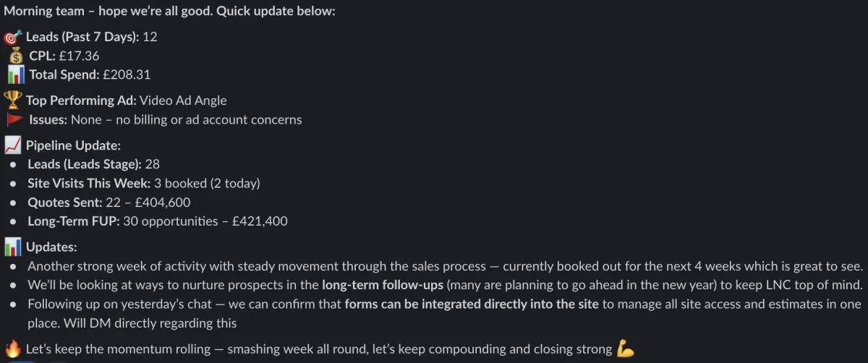Viewport: 868px width, 363px height.
Task: Click the 'Video Ad Angle' text
Action: 183,101
